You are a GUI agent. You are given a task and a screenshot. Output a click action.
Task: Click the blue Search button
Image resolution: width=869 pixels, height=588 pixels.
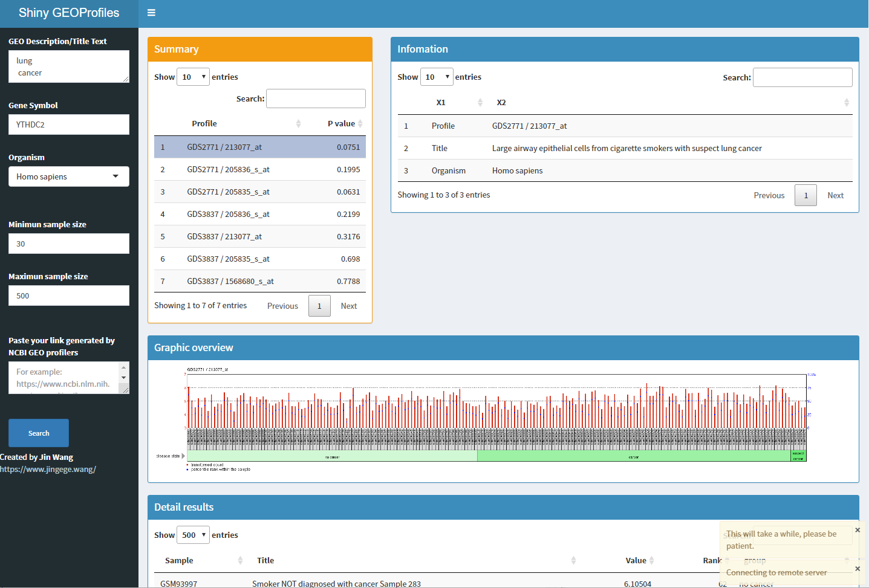[x=39, y=433]
